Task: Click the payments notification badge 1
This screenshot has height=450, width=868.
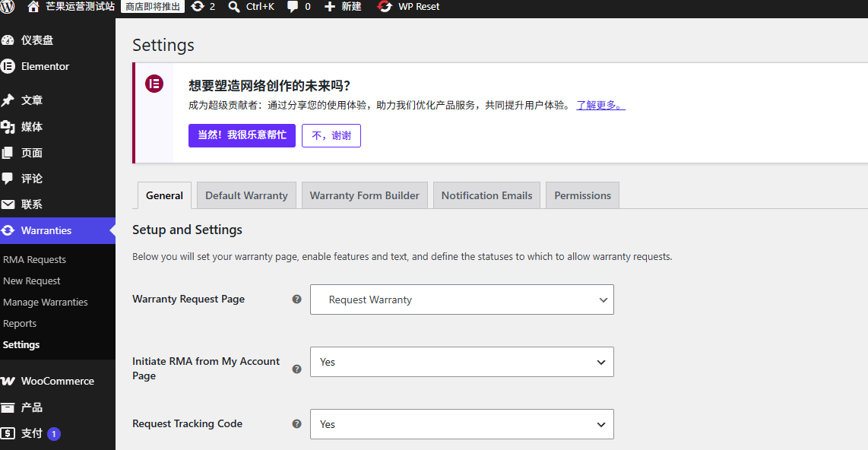Action: [54, 434]
